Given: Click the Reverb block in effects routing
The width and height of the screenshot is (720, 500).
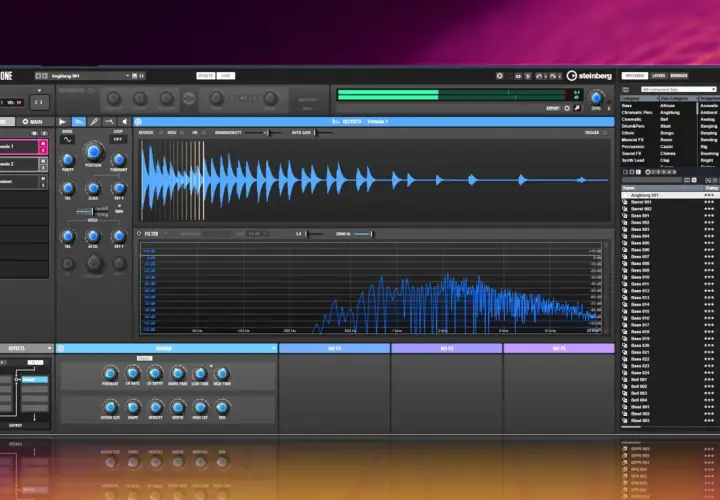Looking at the screenshot, I should coord(35,380).
